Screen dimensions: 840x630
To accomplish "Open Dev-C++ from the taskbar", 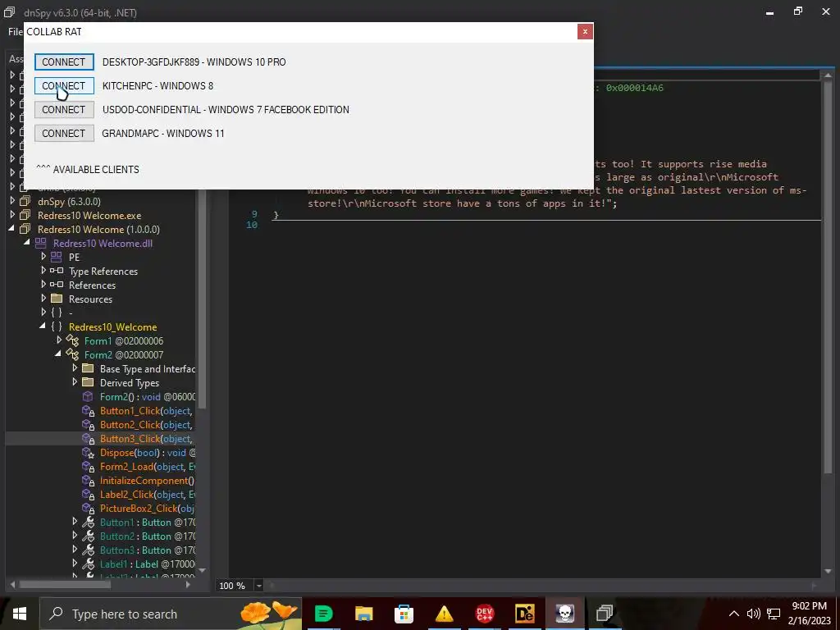I will (x=484, y=614).
